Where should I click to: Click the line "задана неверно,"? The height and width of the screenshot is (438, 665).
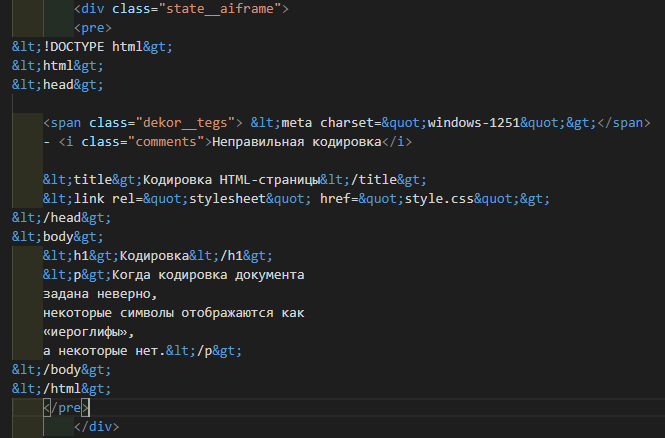[100, 294]
